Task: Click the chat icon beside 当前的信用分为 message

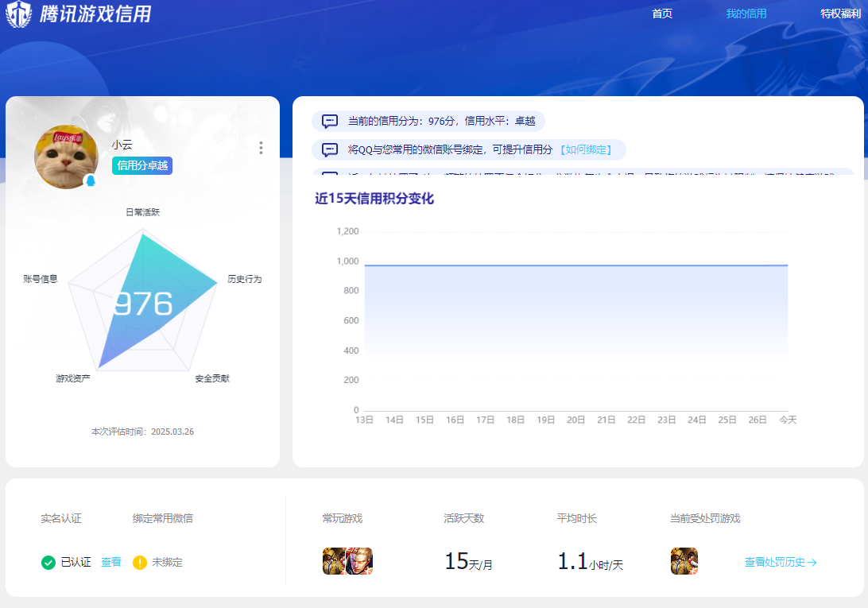Action: [329, 122]
